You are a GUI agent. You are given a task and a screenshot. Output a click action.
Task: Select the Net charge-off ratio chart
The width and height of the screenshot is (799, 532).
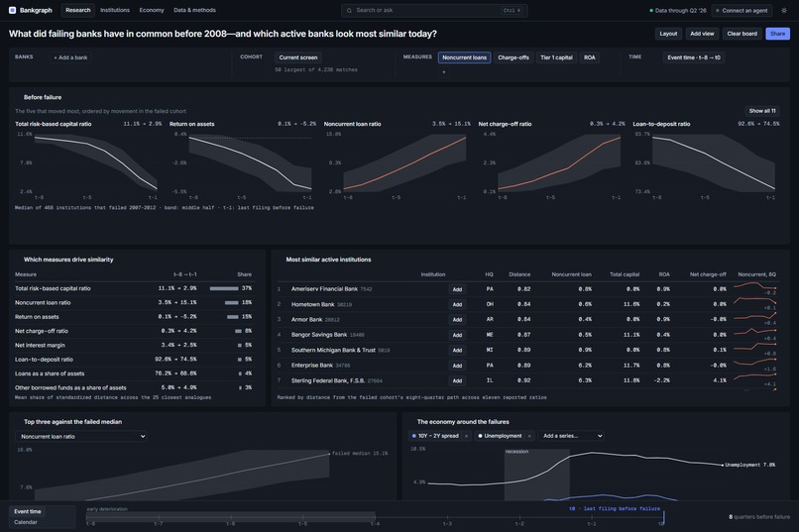pyautogui.click(x=551, y=161)
